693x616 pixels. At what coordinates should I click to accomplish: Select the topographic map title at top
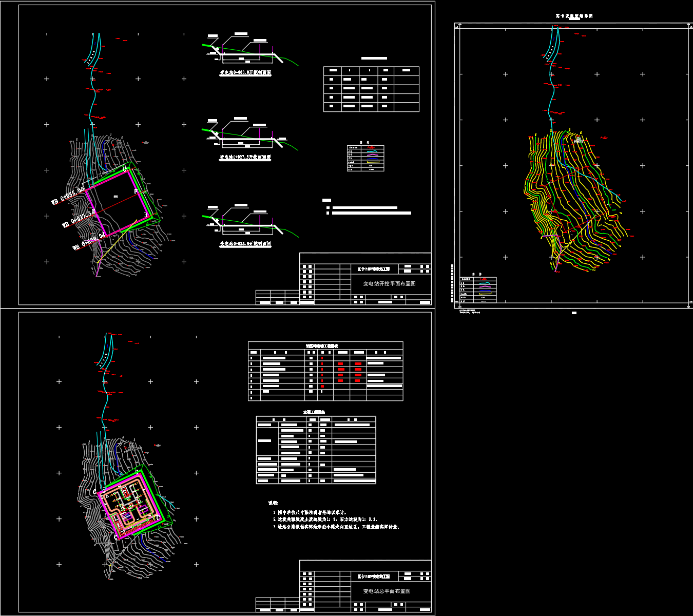tap(574, 16)
